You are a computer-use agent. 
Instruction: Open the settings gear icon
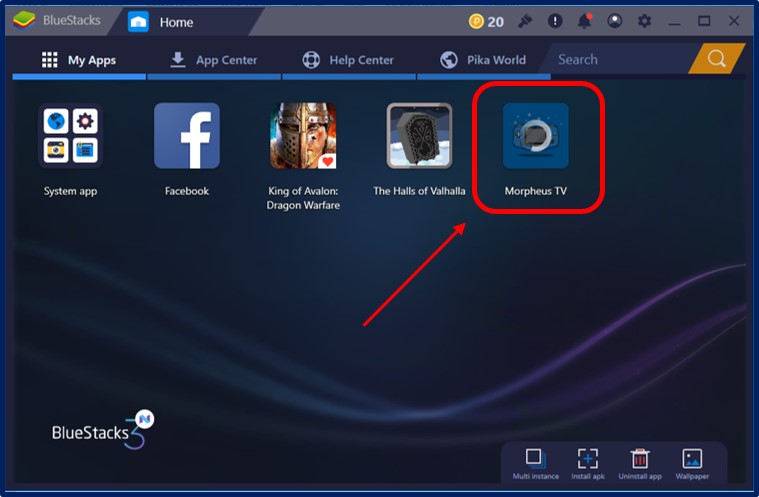point(644,21)
